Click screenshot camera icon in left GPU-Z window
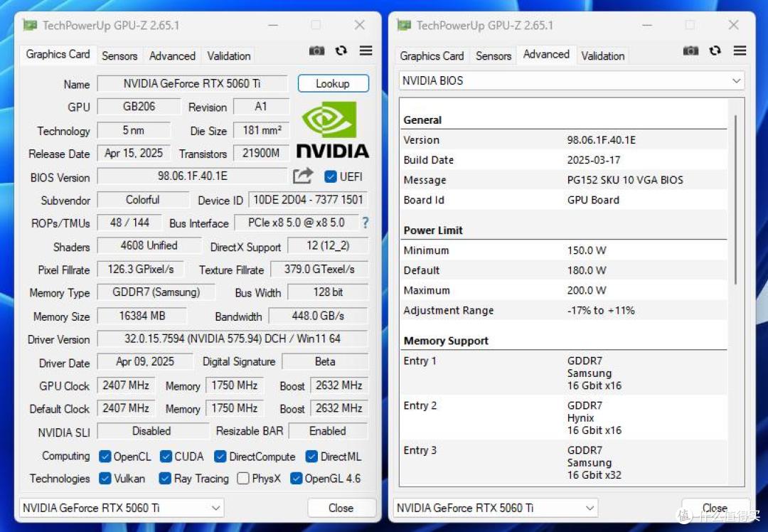This screenshot has width=768, height=532. tap(316, 50)
